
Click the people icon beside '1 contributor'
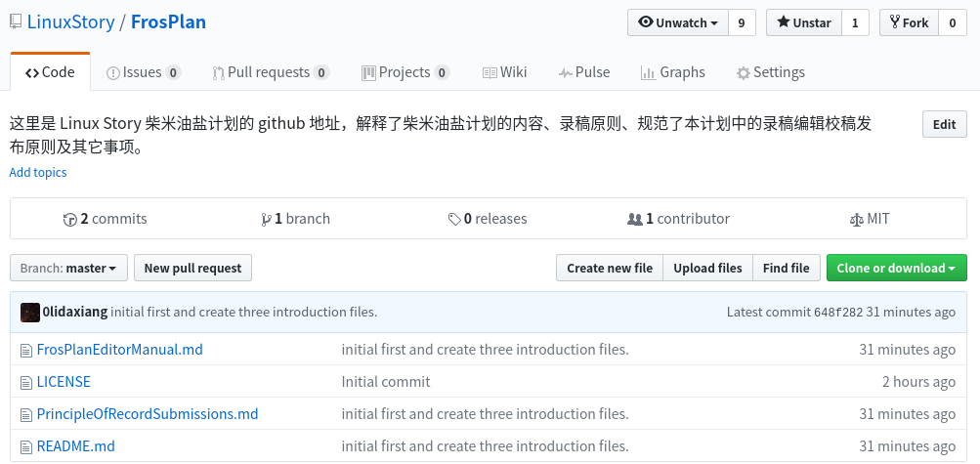634,219
